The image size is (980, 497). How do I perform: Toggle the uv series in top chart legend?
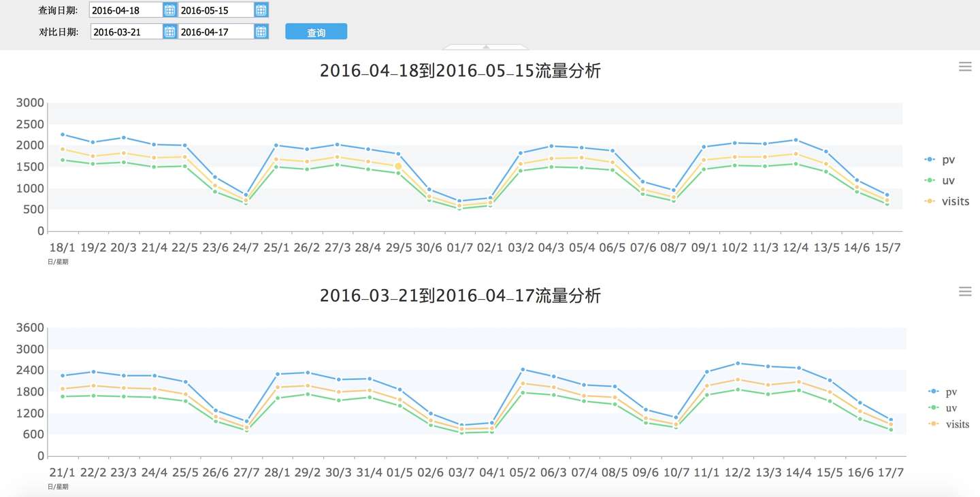click(940, 180)
